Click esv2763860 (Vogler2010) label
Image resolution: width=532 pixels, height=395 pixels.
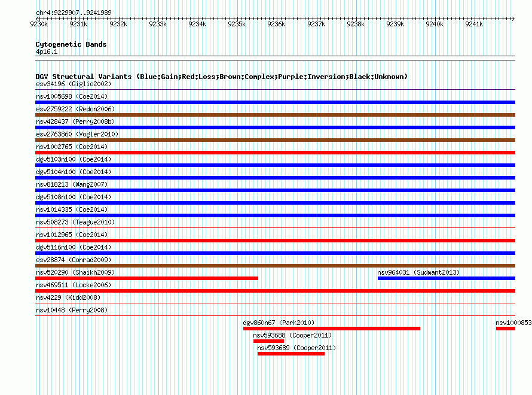[77, 134]
